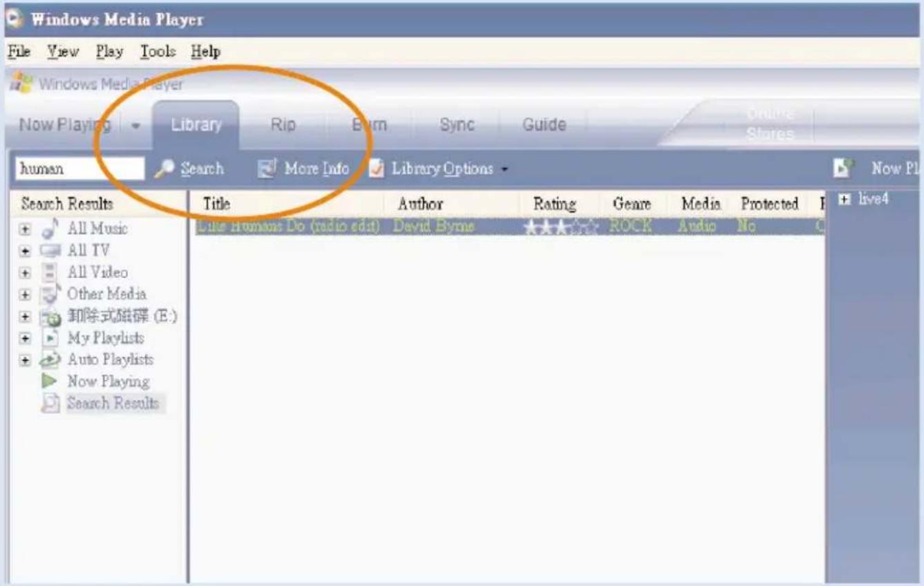Open the Play menu

(109, 52)
